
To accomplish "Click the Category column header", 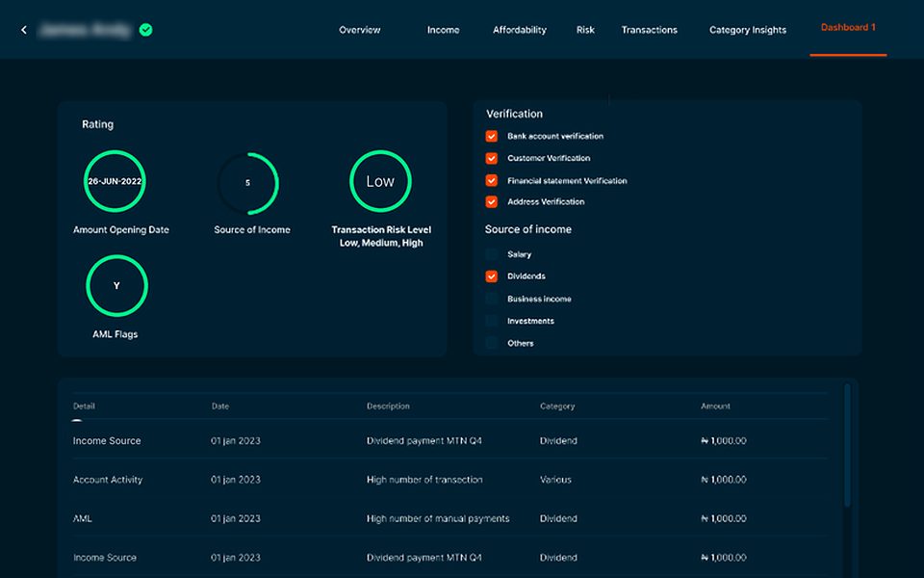I will (x=557, y=406).
